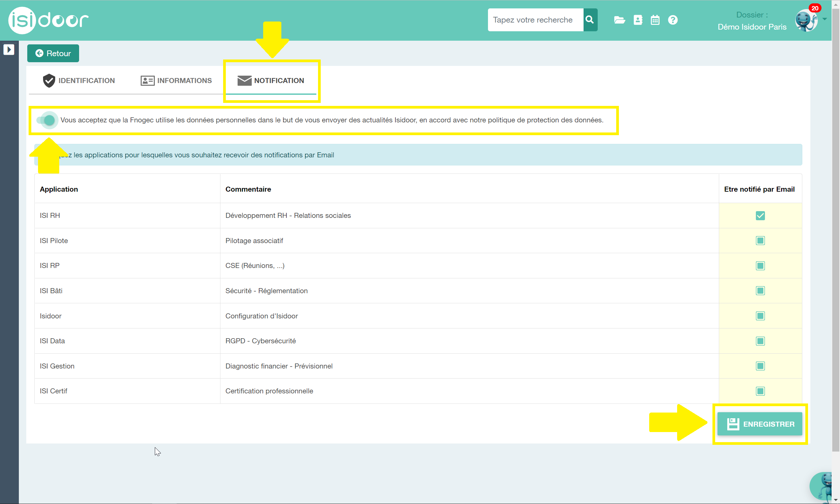Toggle email notification for ISI RP
840x504 pixels.
760,266
